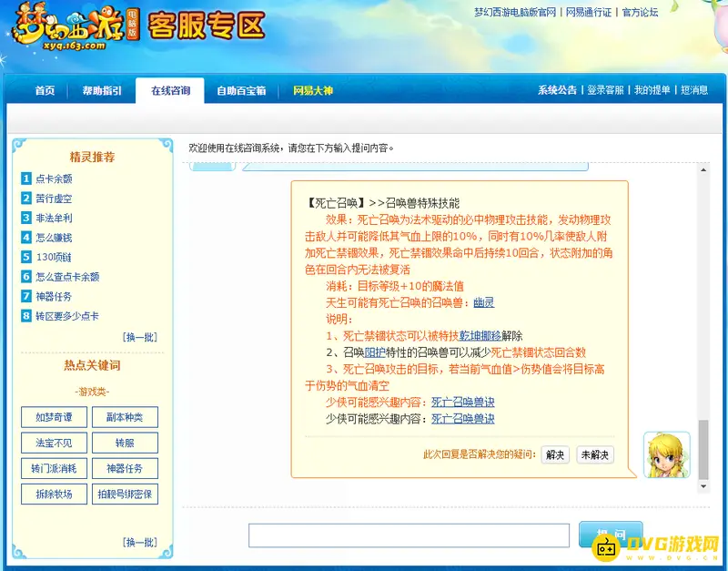Click 转区要多少点卡 recommended question
The height and width of the screenshot is (571, 728).
(x=67, y=316)
